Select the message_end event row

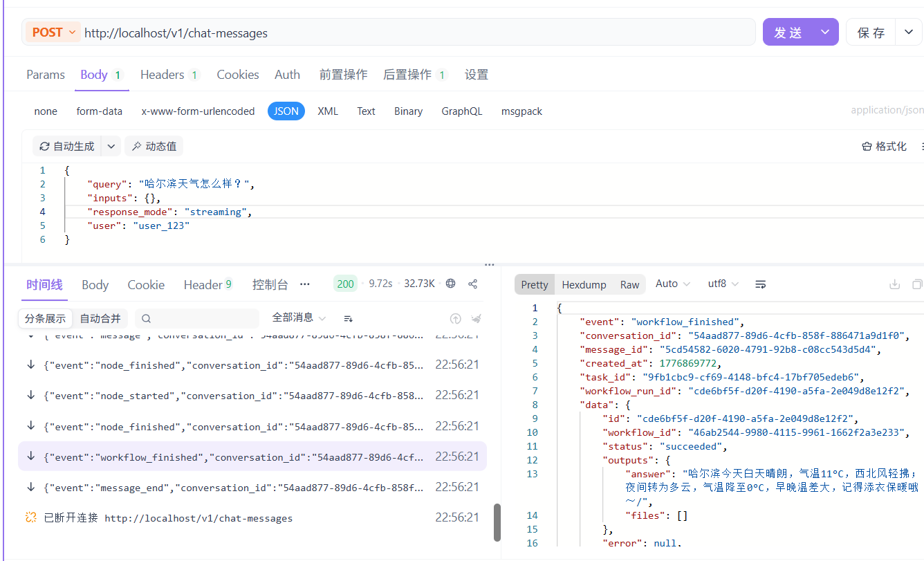click(252, 488)
